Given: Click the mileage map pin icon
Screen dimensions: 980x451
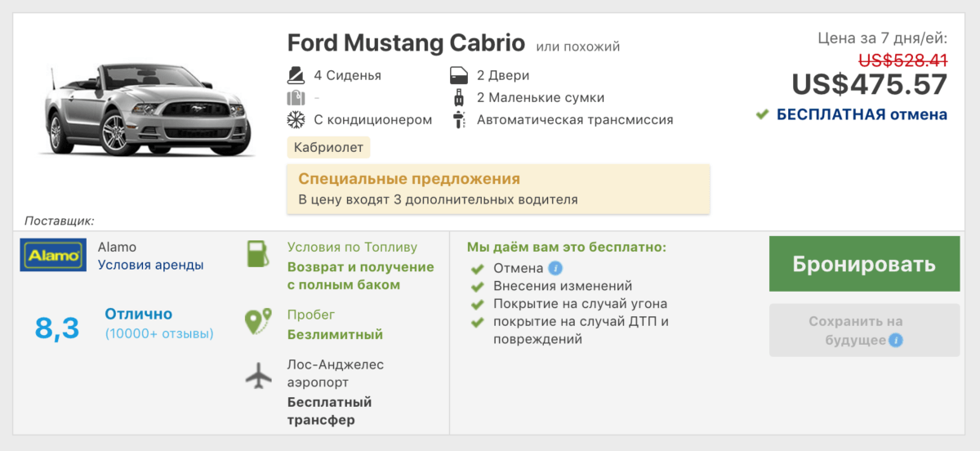Looking at the screenshot, I should click(x=258, y=322).
